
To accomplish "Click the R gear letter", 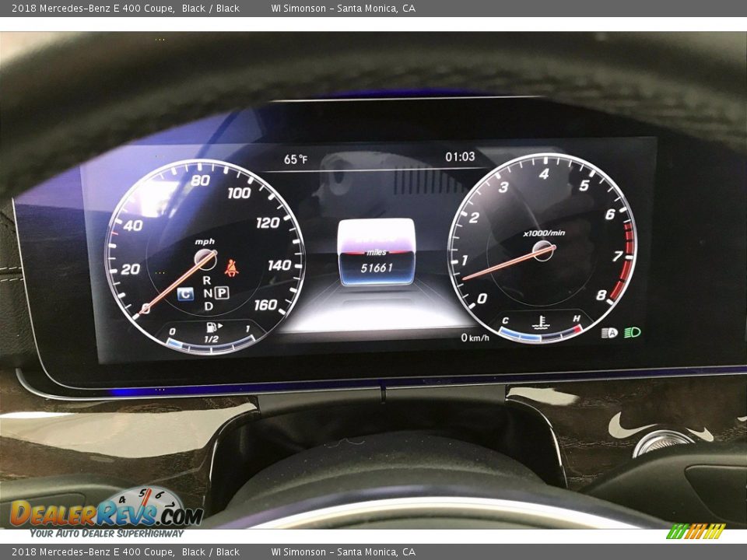I will (207, 281).
